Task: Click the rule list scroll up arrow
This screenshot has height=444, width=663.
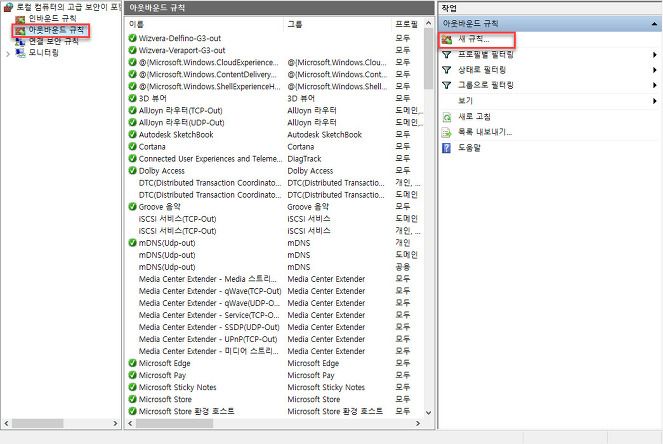Action: coord(428,23)
